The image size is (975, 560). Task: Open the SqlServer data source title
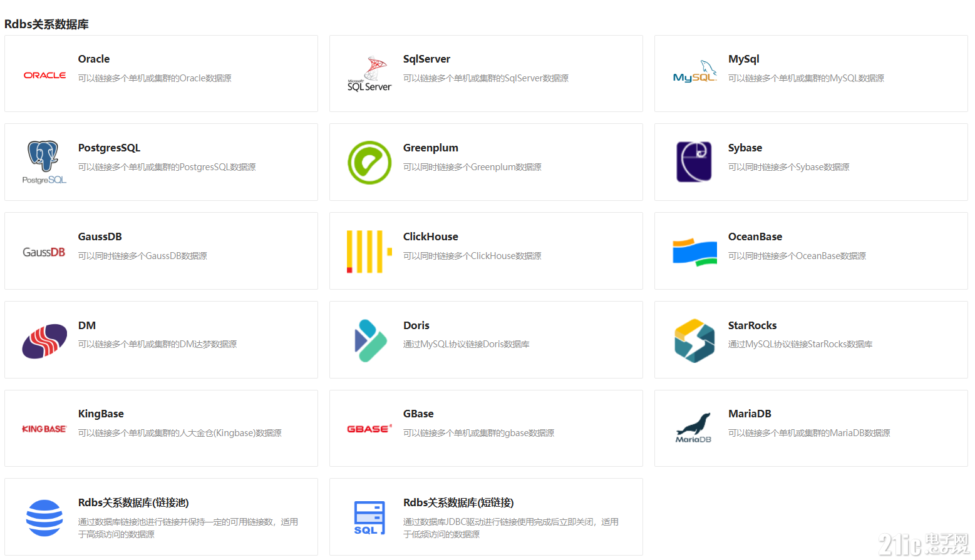426,59
